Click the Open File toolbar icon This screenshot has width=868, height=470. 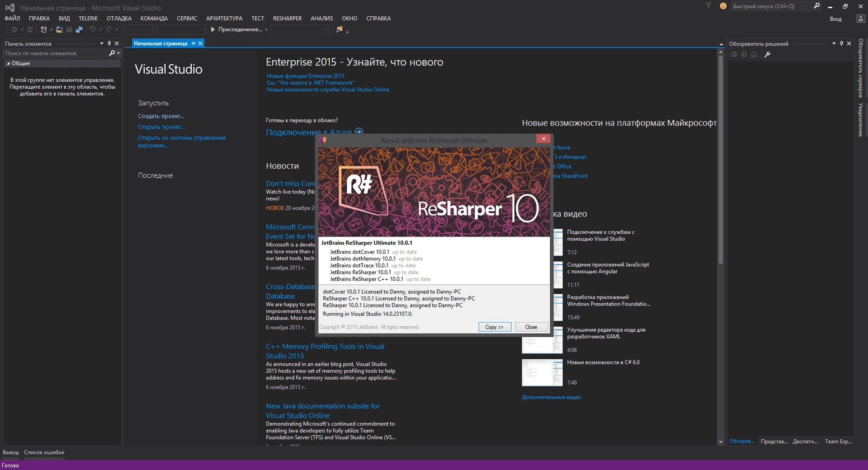[x=59, y=29]
